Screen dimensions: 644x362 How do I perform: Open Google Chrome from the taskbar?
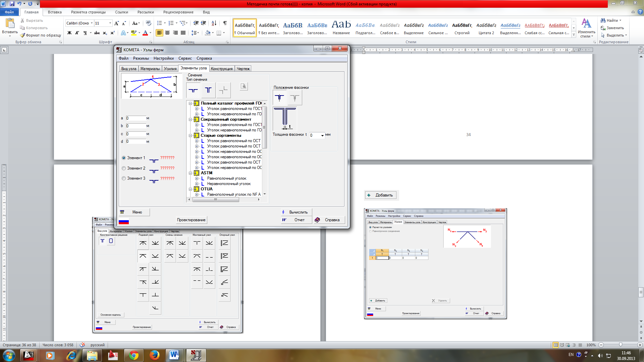tap(133, 355)
